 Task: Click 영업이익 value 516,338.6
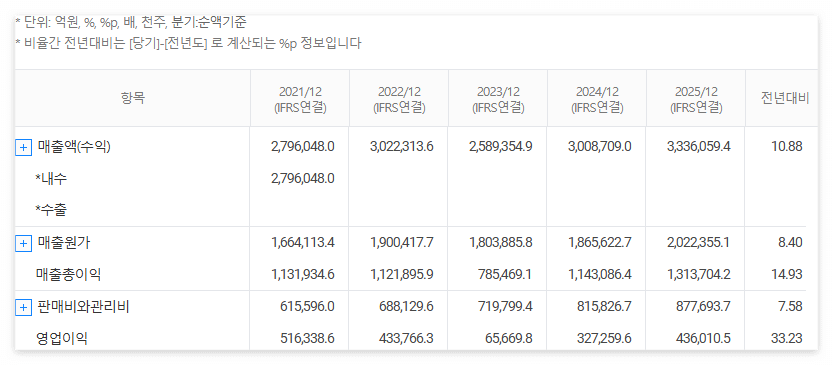point(307,338)
